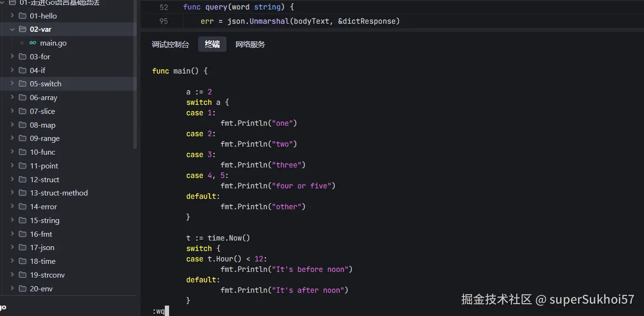Viewport: 644px width, 316px height.
Task: Expand the 06-array folder chevron
Action: 12,97
